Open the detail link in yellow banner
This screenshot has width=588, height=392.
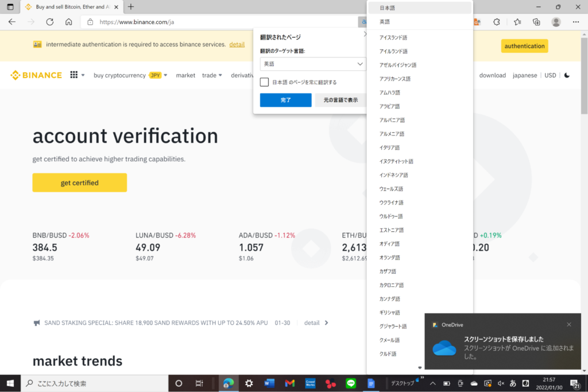[x=237, y=44]
